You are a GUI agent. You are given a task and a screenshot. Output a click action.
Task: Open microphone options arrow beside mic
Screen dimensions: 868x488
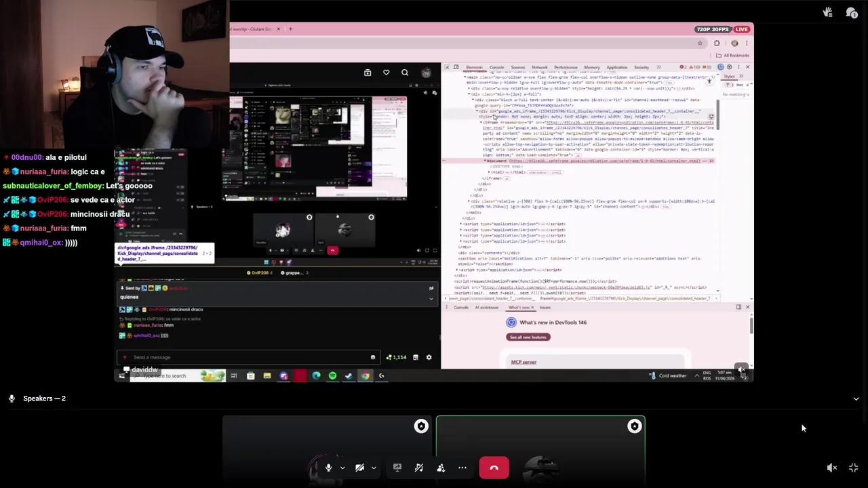pyautogui.click(x=342, y=468)
